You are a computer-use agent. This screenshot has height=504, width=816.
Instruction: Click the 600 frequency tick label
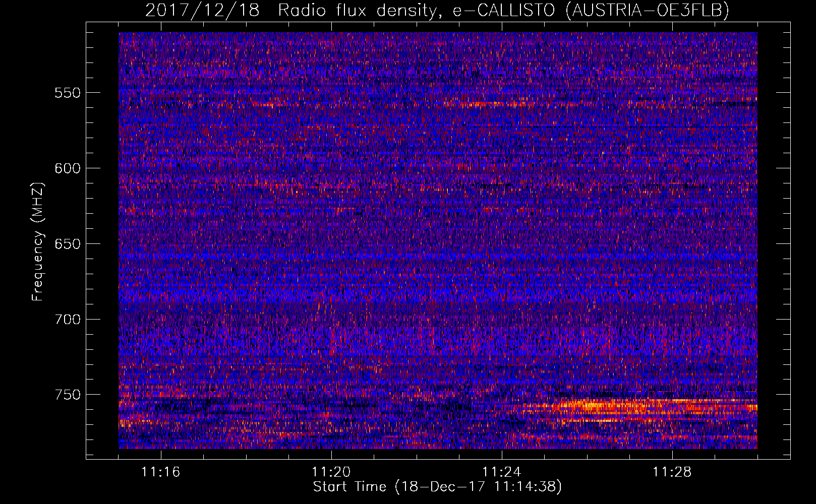(68, 168)
